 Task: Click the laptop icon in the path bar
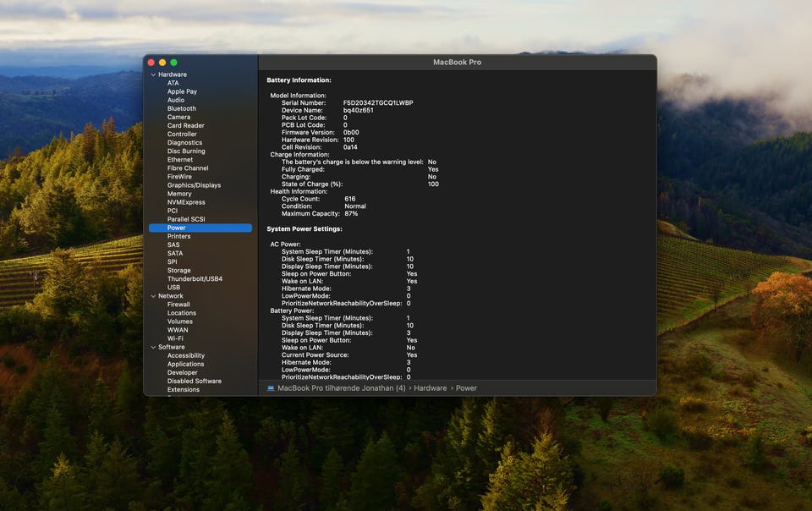[x=271, y=388]
